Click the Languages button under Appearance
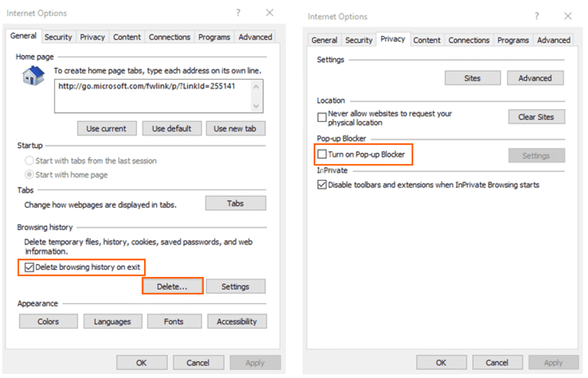588x378 pixels. (113, 321)
